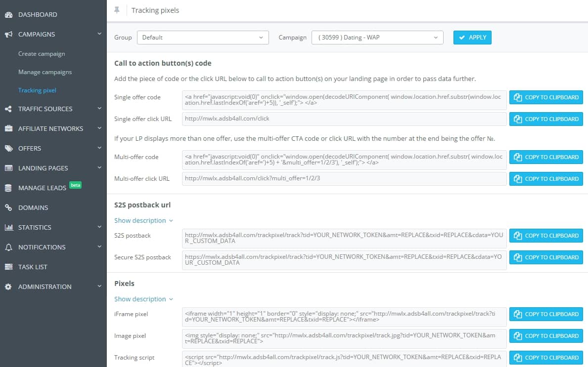Copy Single offer code to clipboard

coord(546,97)
